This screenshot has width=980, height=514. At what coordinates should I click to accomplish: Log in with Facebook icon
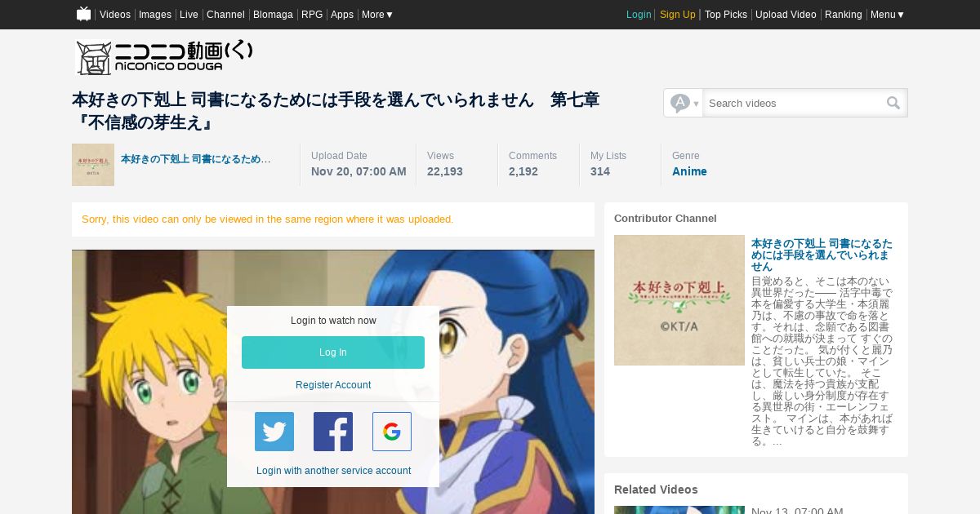333,432
